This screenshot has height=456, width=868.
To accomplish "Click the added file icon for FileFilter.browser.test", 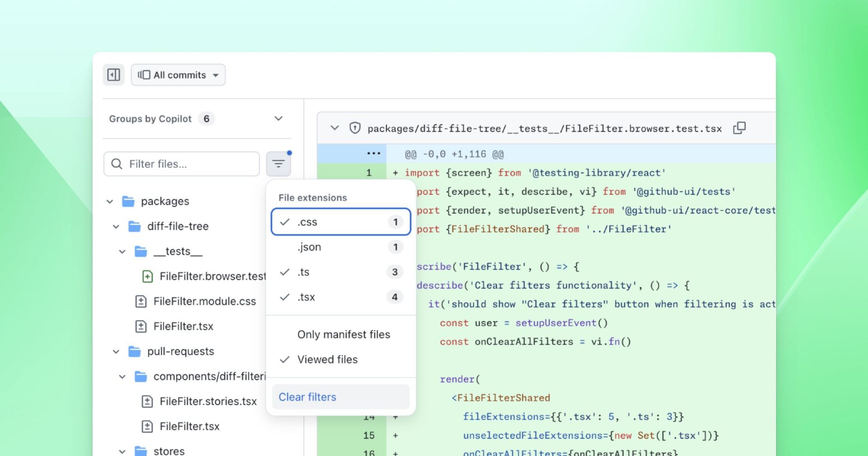I will tap(147, 276).
